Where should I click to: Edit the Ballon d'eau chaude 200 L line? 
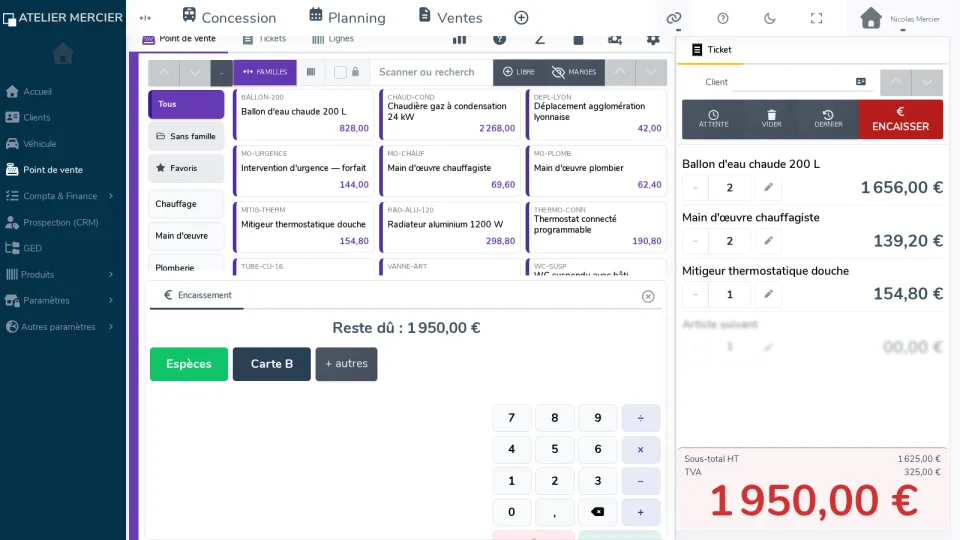pos(768,187)
